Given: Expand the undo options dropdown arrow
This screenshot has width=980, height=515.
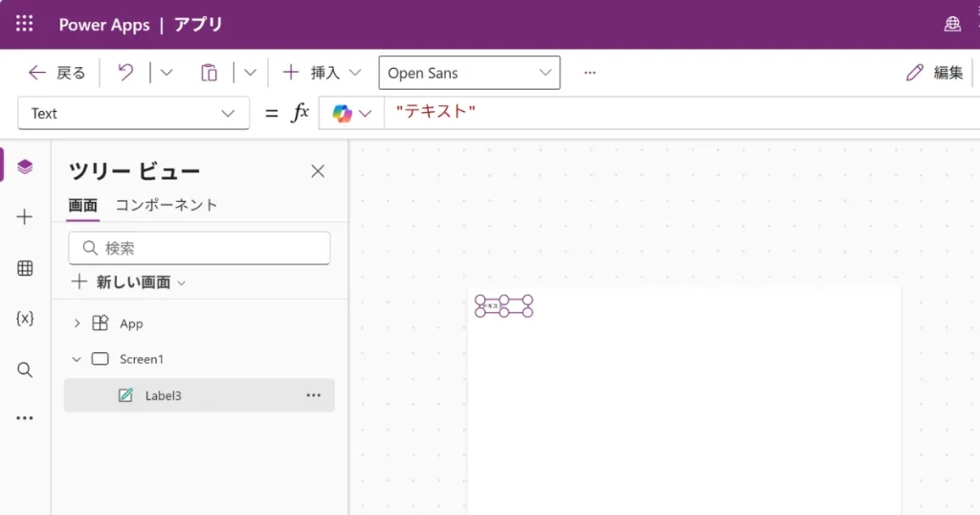Looking at the screenshot, I should (166, 73).
